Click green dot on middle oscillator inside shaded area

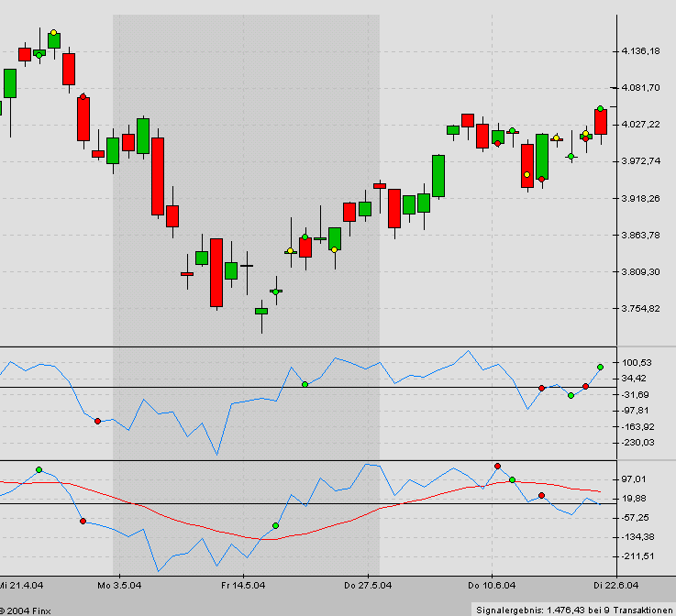[x=305, y=384]
